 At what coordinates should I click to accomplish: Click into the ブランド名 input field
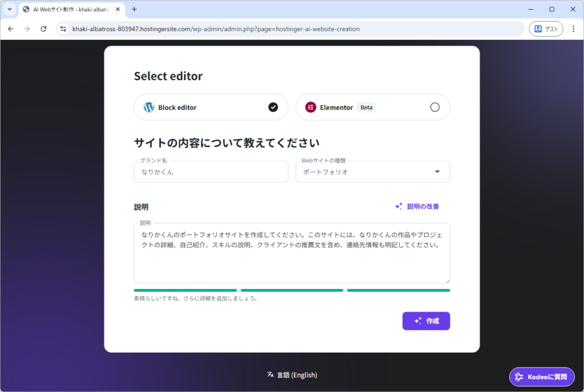click(x=211, y=172)
